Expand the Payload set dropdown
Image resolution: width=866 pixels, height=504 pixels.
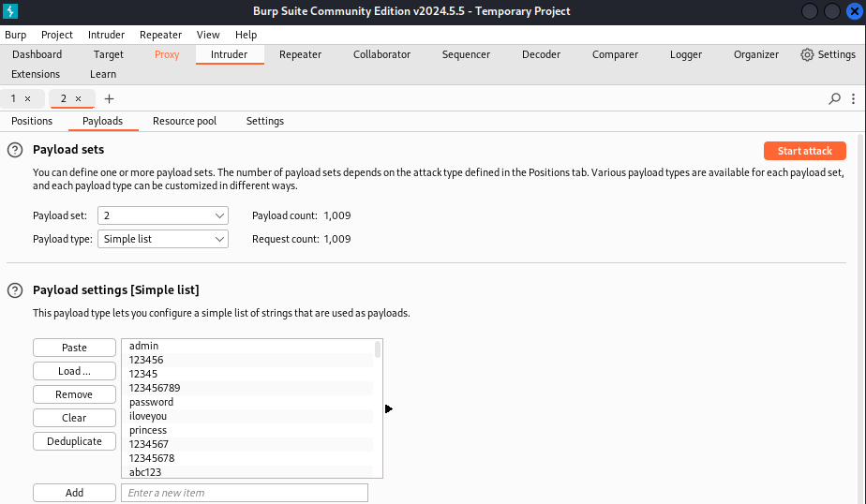pos(220,215)
